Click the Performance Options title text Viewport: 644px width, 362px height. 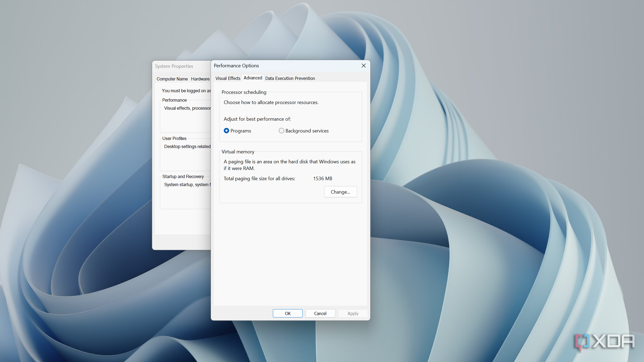click(x=236, y=66)
